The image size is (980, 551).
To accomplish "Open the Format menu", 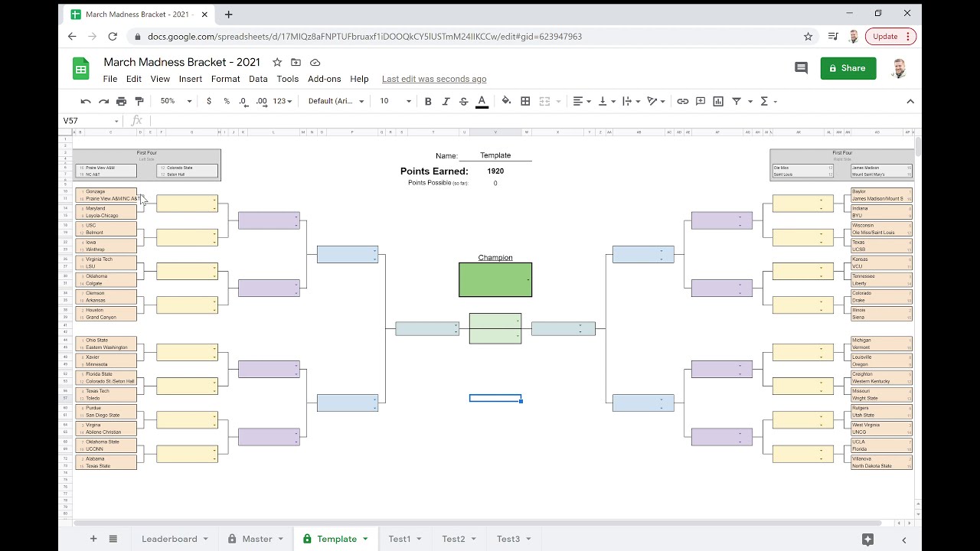I will [x=226, y=79].
